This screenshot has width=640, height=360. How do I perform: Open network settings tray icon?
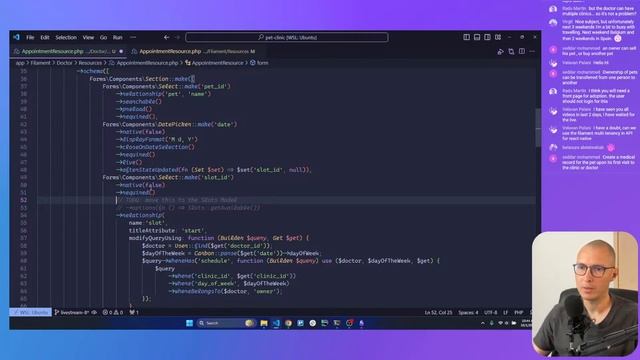pos(500,323)
